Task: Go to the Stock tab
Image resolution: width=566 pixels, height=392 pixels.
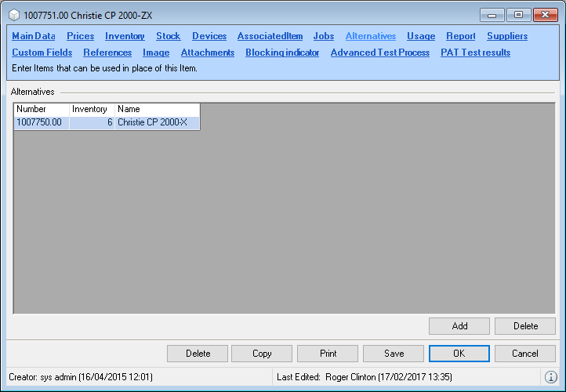Action: tap(168, 36)
